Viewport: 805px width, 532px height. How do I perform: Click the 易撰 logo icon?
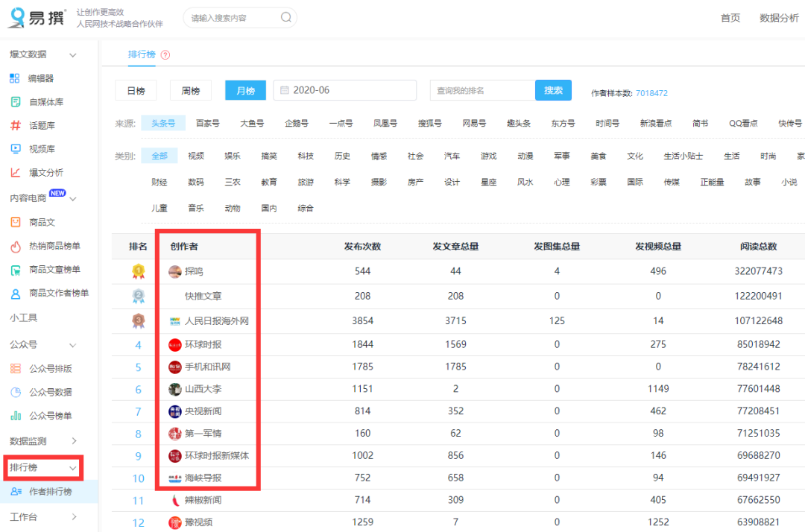[18, 17]
